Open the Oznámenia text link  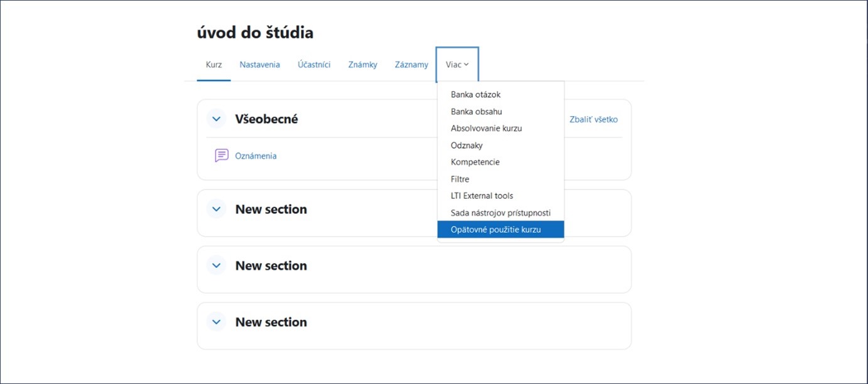click(x=256, y=156)
